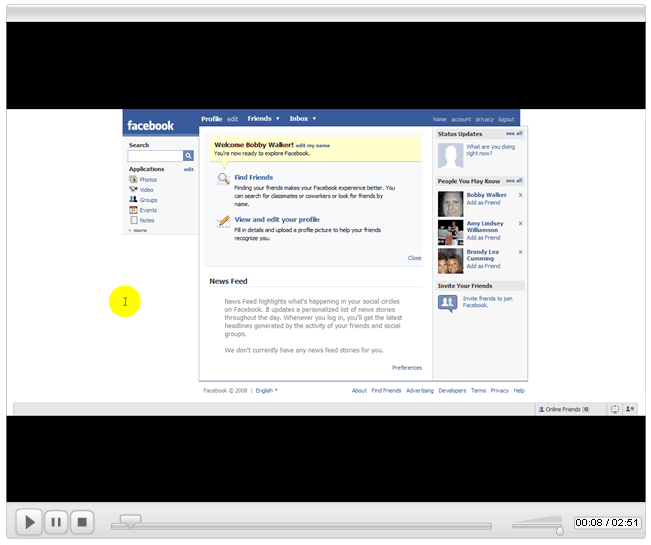Open News Feed Preferences

pyautogui.click(x=407, y=368)
